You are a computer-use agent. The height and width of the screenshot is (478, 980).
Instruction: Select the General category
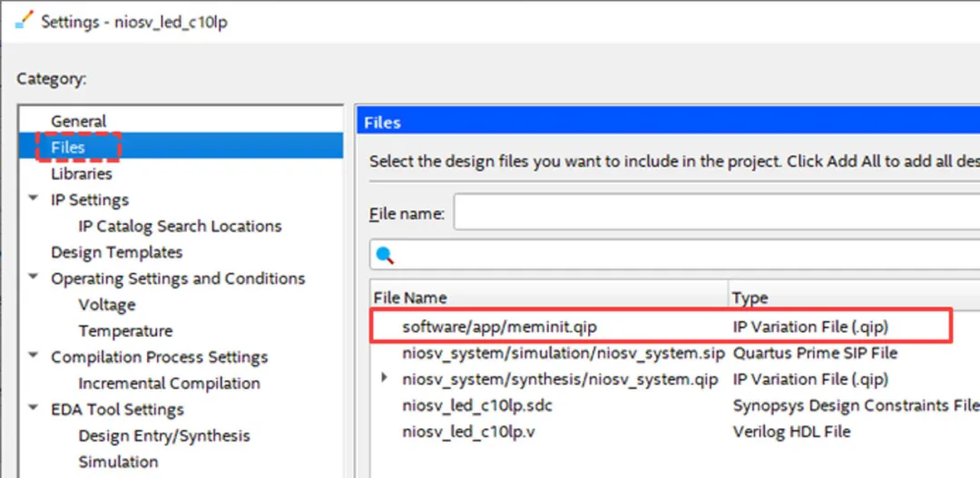pyautogui.click(x=79, y=122)
